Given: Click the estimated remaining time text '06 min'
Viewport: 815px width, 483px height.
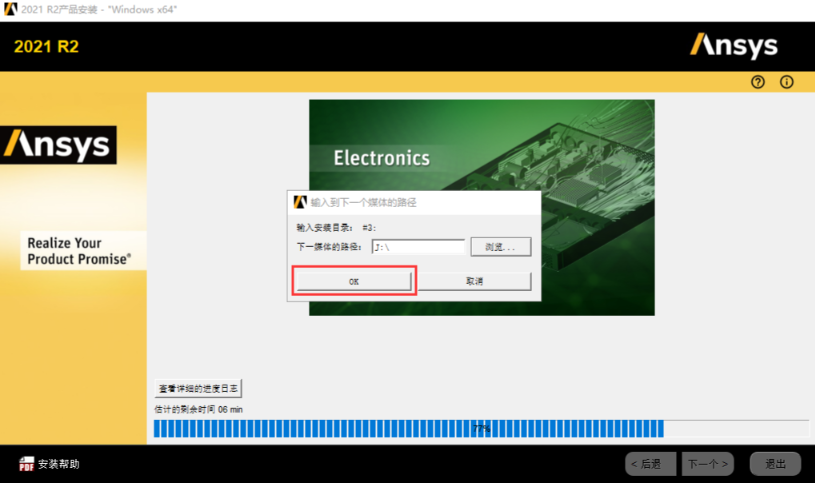Looking at the screenshot, I should 230,410.
